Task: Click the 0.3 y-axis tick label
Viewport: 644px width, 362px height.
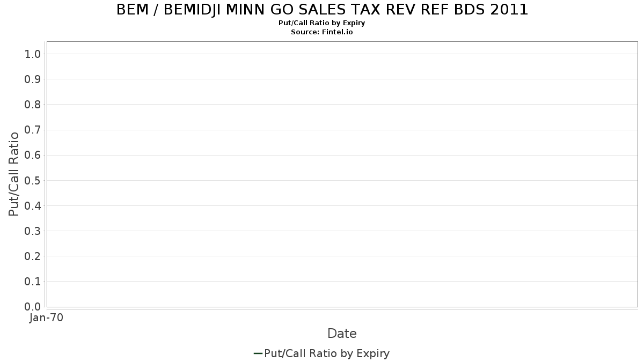Action: click(33, 231)
